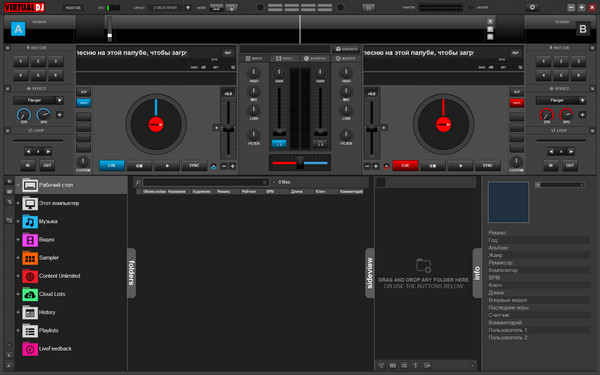The image size is (600, 375).
Task: Click deck B letter badge
Action: (x=583, y=29)
